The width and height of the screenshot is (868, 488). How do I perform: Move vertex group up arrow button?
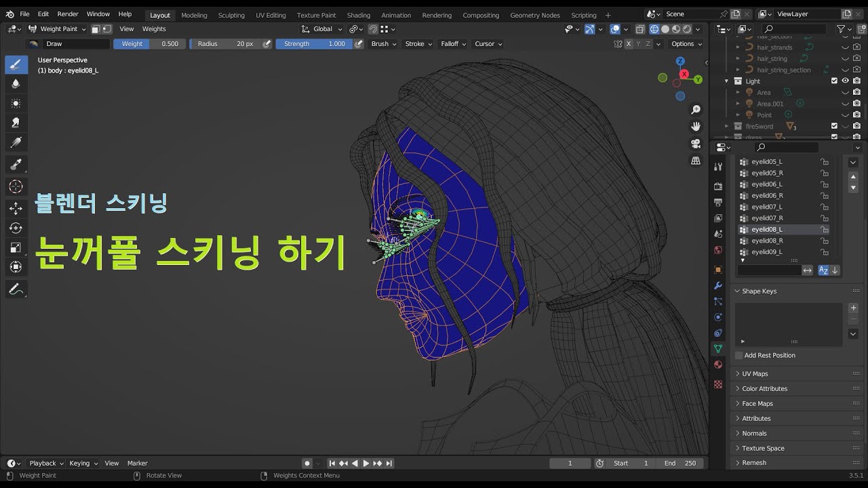[853, 177]
